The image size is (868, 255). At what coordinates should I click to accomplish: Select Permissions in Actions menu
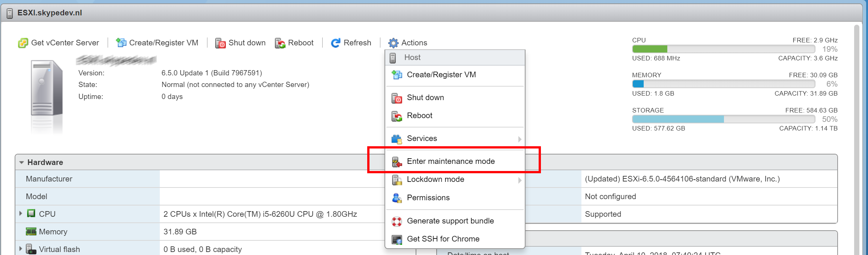coord(455,198)
